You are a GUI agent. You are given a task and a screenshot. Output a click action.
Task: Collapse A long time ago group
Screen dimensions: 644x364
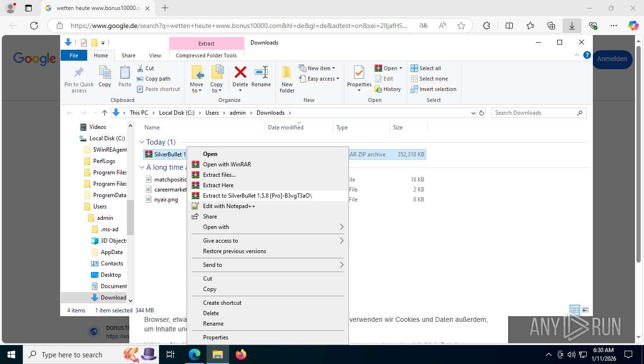point(142,167)
